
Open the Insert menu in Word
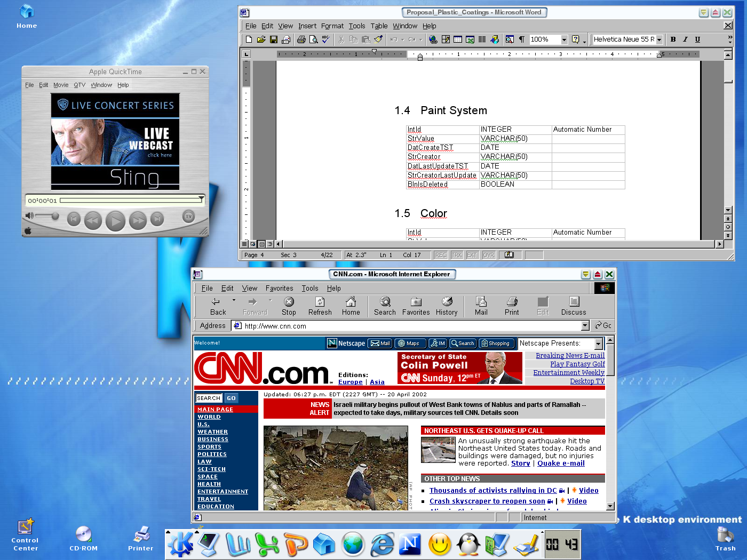pyautogui.click(x=307, y=26)
